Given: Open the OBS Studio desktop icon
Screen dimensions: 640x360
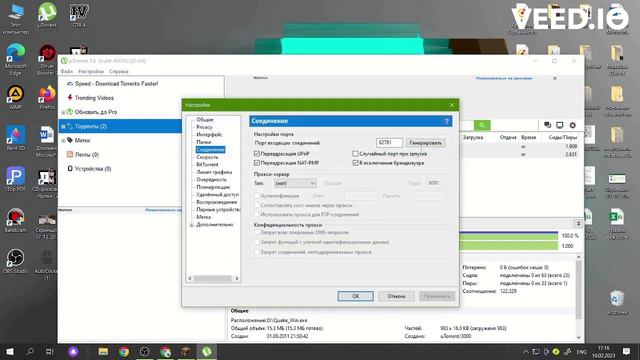Looking at the screenshot, I should click(x=16, y=261).
